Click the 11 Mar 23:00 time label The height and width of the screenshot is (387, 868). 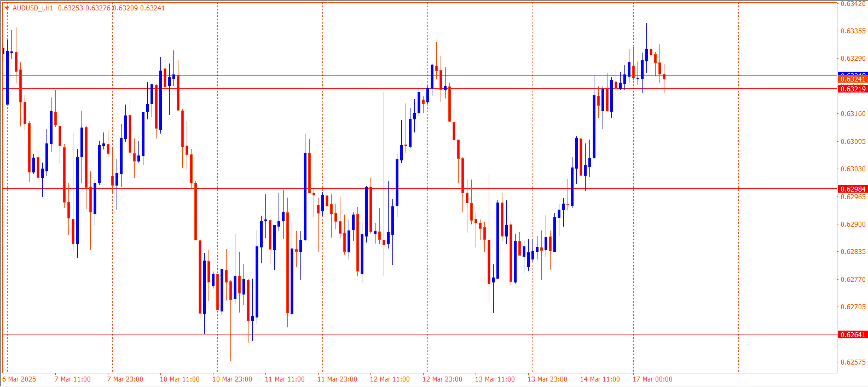tap(337, 379)
